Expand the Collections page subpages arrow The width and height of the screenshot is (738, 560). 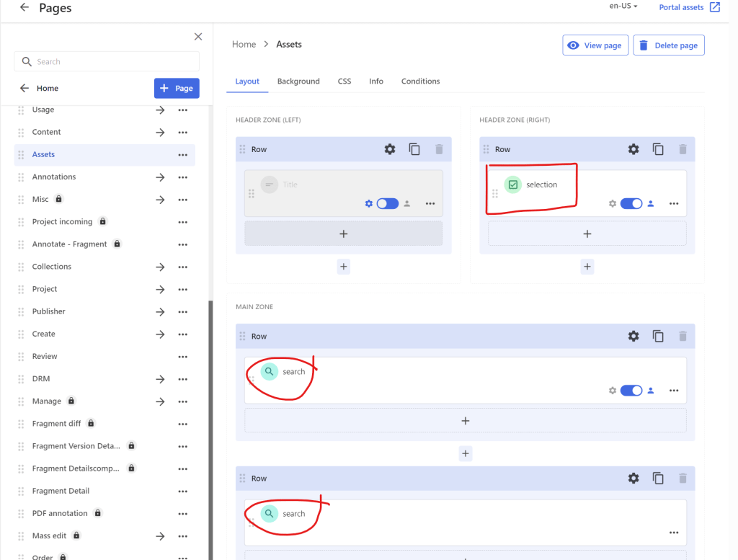[160, 267]
